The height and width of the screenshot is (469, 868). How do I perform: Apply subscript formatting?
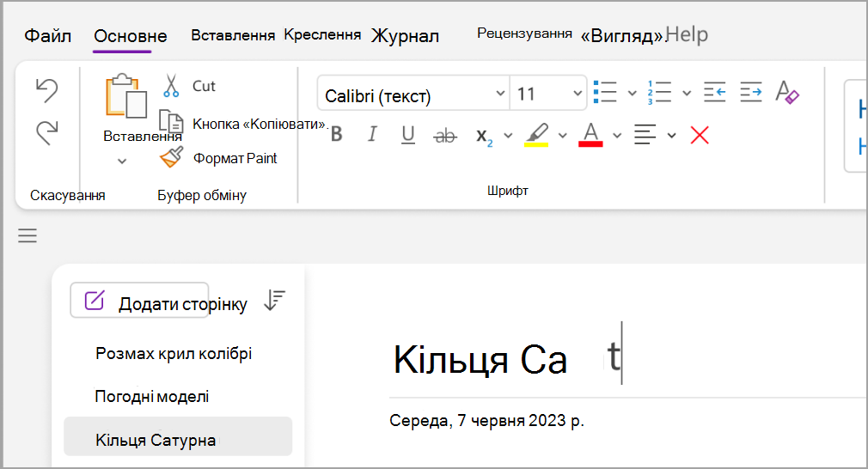pyautogui.click(x=484, y=136)
